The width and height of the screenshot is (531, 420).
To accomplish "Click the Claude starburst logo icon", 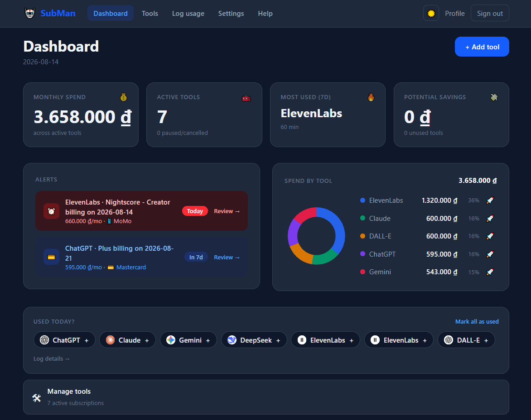I will click(110, 340).
